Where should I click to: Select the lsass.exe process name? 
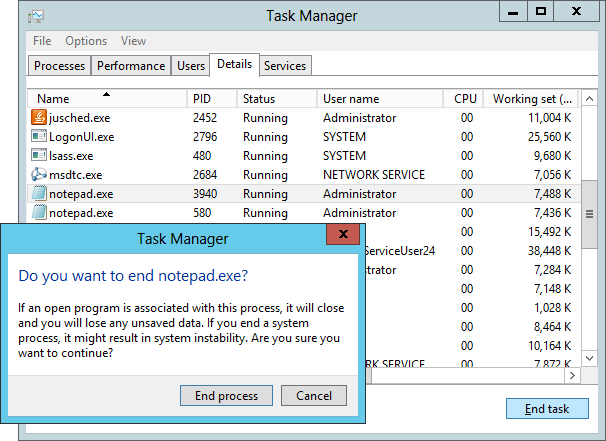point(71,156)
